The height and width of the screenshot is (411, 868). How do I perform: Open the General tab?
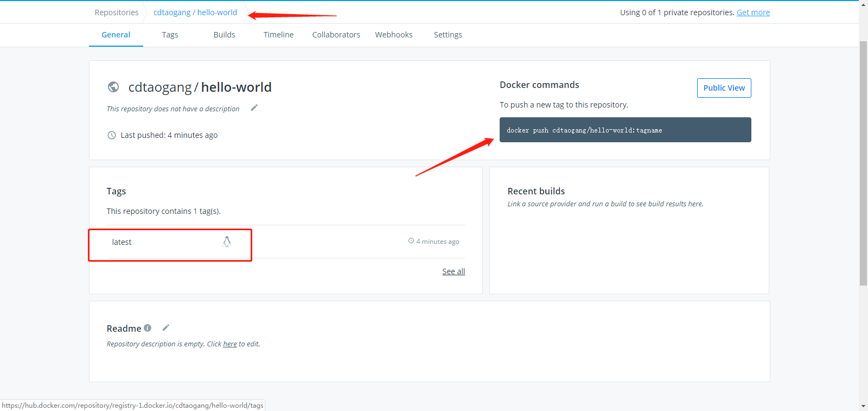point(116,35)
